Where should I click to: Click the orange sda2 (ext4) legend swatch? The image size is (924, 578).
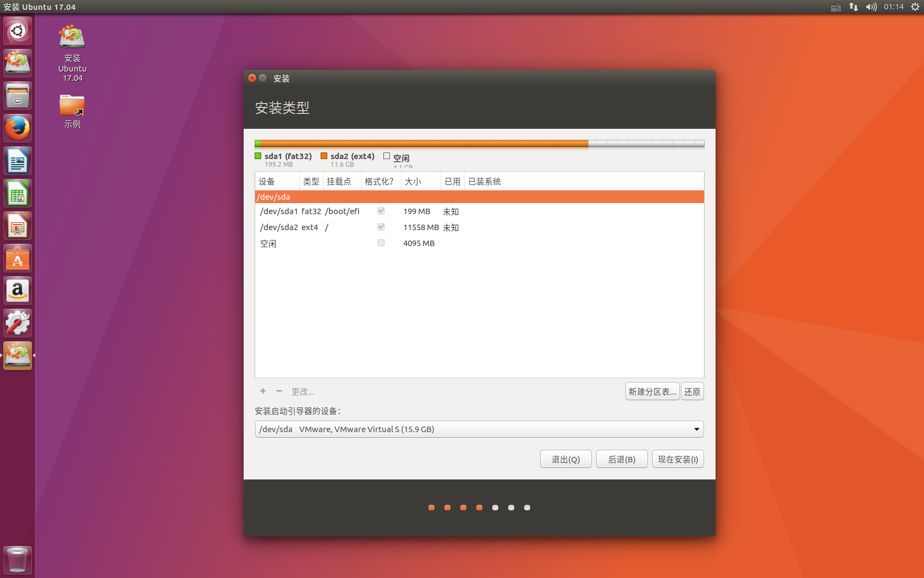(x=324, y=156)
